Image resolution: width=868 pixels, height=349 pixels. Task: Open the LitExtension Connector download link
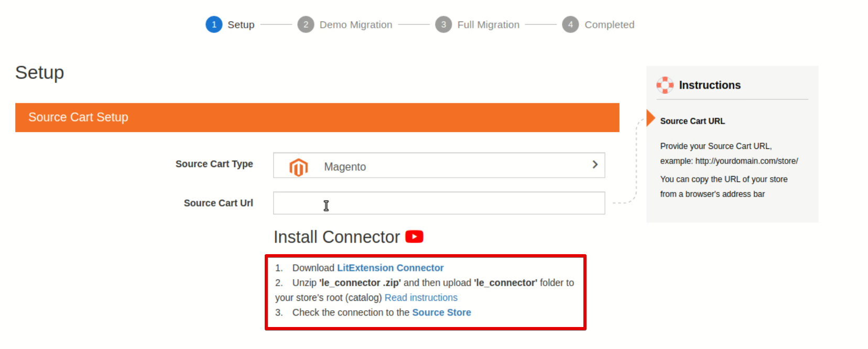tap(390, 268)
